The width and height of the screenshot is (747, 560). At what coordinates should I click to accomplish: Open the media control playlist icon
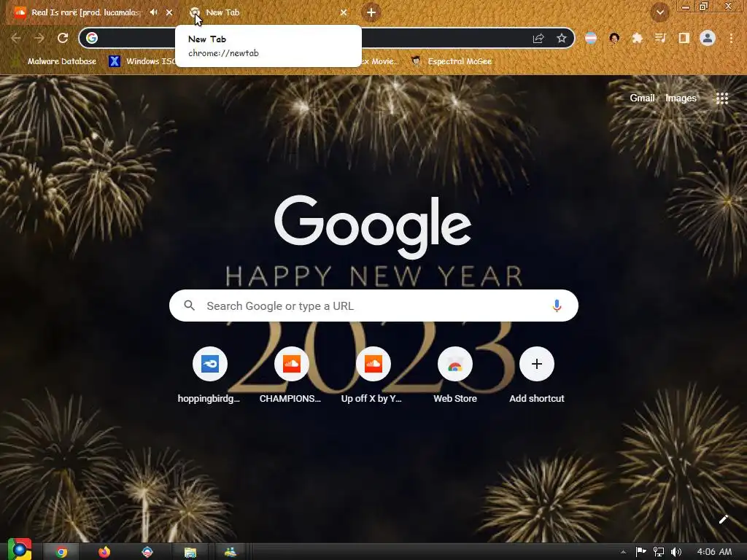[x=660, y=38]
